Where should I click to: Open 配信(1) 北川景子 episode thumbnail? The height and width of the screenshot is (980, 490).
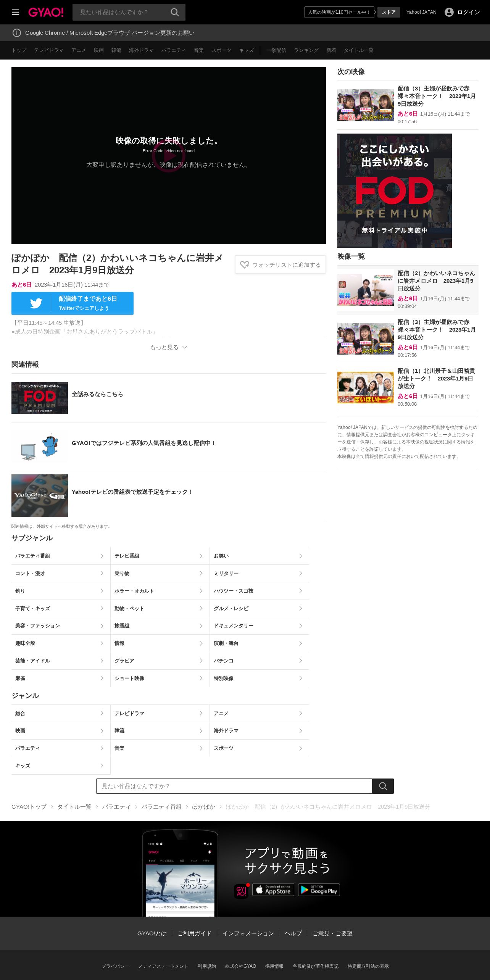point(366,388)
